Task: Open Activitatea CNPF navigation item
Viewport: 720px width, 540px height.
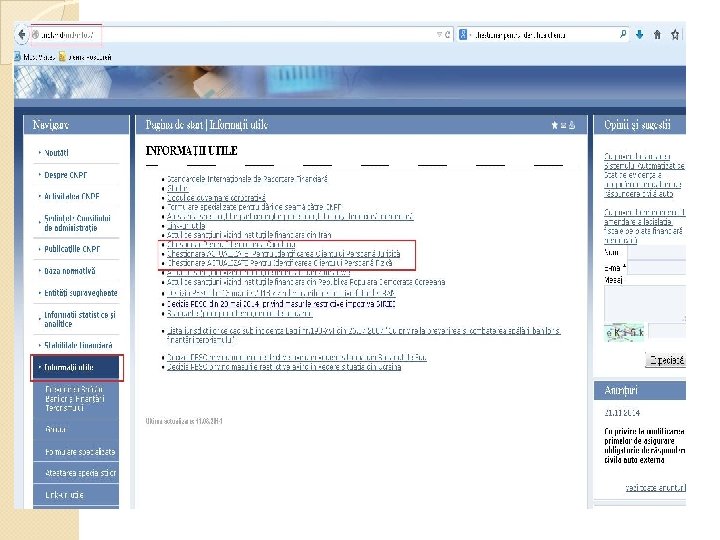Action: (72, 197)
